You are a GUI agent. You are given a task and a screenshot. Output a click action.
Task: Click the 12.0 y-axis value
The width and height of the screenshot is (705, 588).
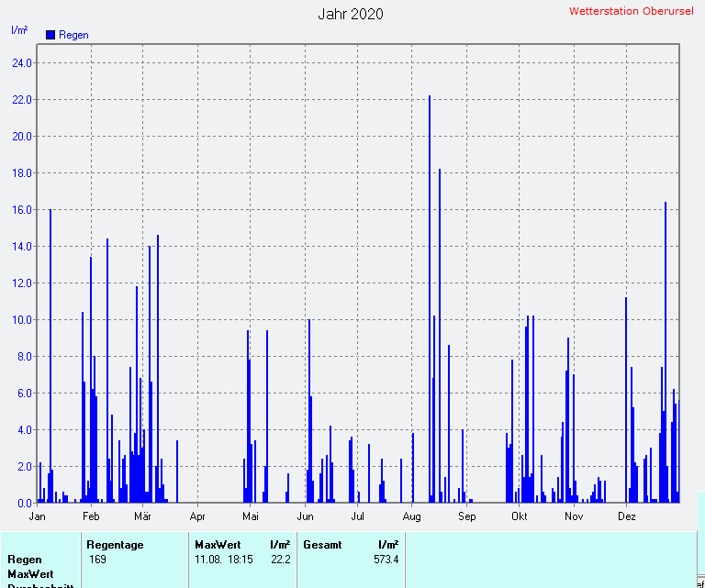coord(22,283)
